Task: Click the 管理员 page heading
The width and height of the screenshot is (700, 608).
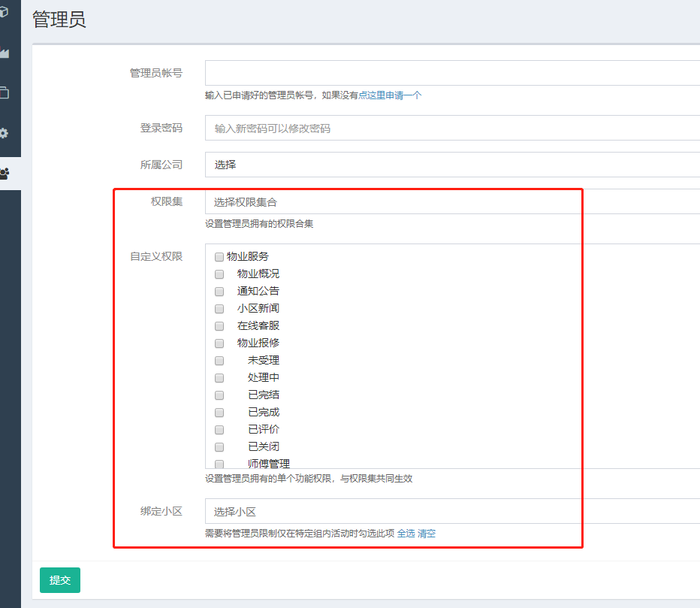Action: 59,20
